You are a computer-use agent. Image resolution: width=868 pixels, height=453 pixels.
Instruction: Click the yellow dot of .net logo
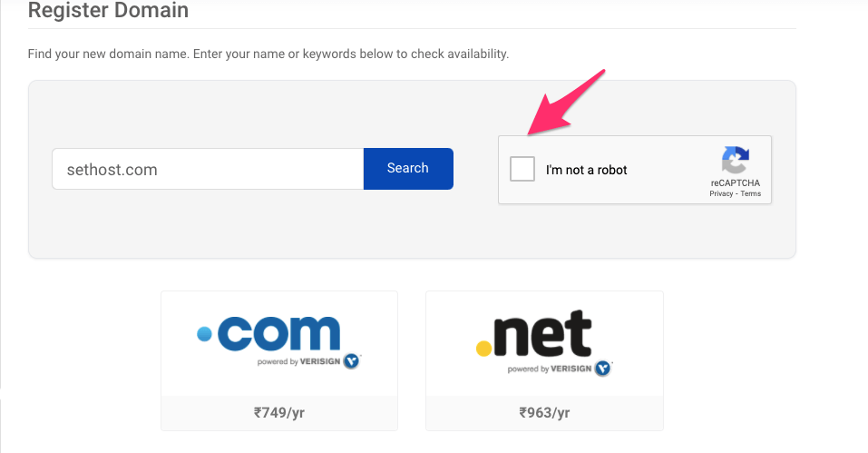click(x=484, y=347)
